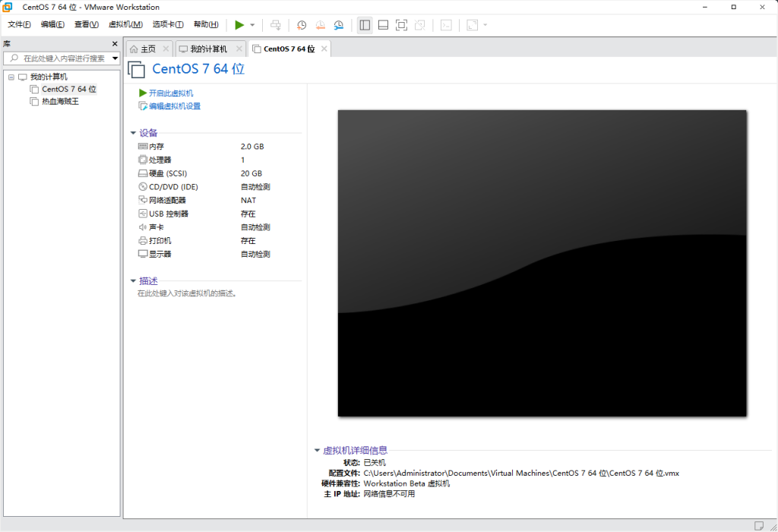Click the green Power On button
This screenshot has width=778, height=532.
(238, 24)
